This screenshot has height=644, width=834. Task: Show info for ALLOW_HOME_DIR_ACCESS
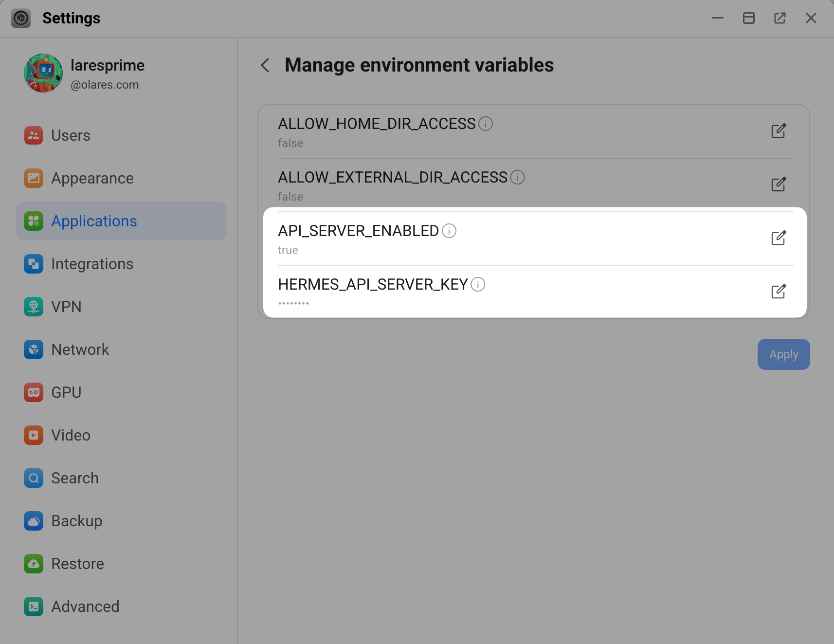pyautogui.click(x=486, y=124)
